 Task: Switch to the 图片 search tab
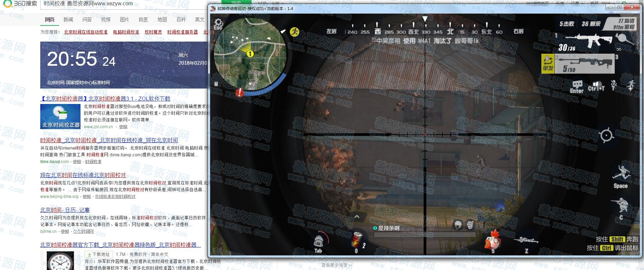(x=124, y=20)
